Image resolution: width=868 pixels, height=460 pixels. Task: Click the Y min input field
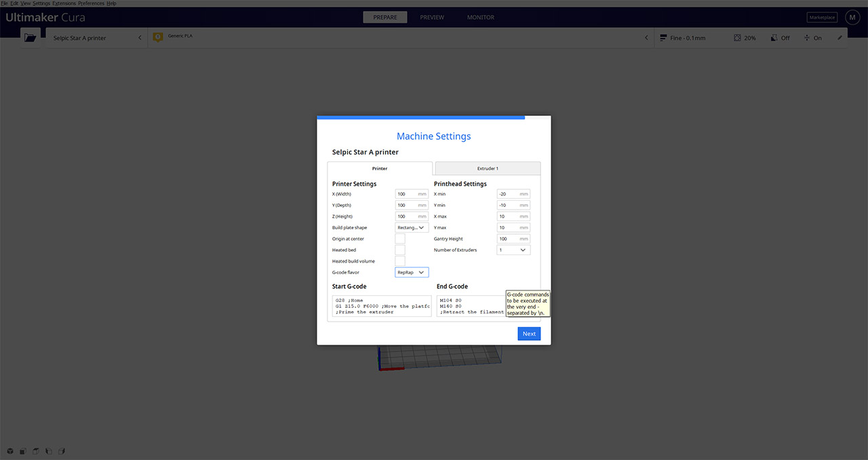point(513,206)
